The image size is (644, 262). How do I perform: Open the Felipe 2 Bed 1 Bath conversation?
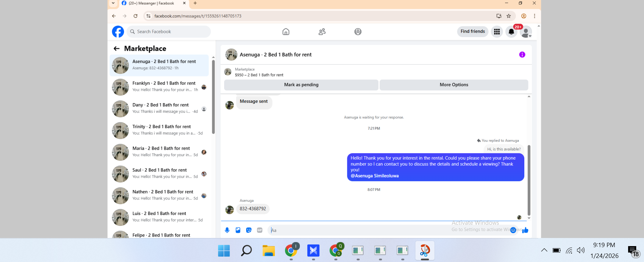point(159,234)
